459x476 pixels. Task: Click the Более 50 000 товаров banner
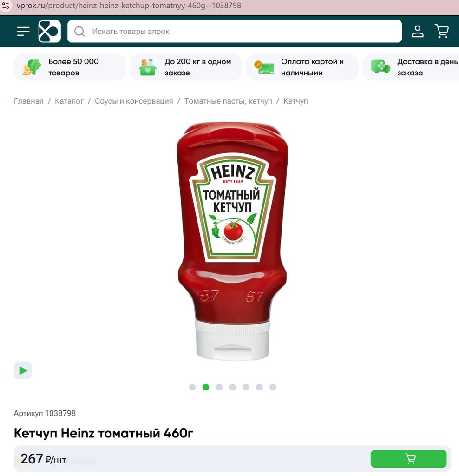click(x=70, y=67)
